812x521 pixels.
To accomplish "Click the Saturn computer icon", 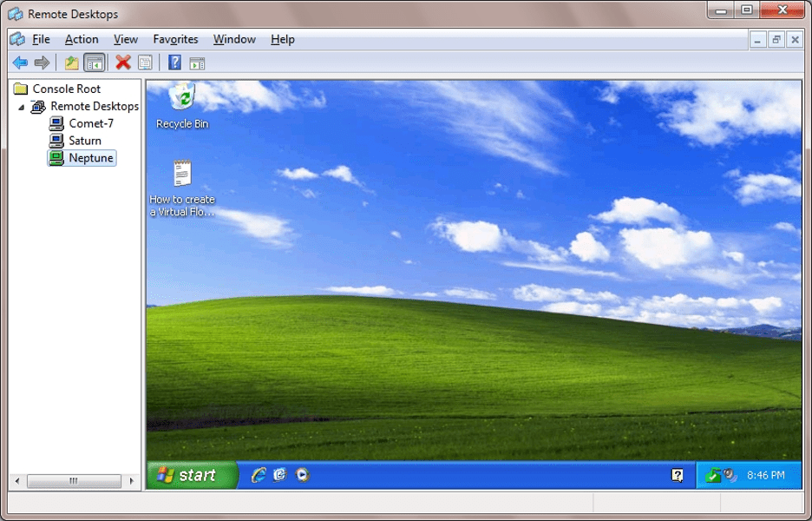I will 56,141.
